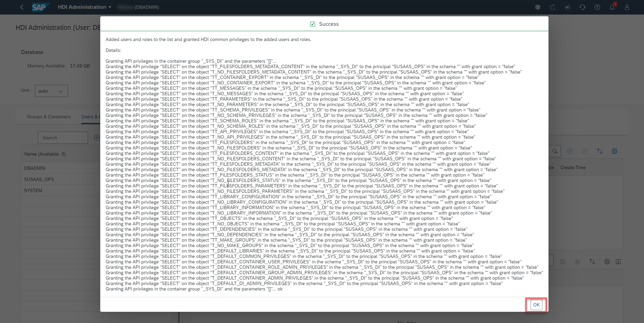Viewport: 644px width, 323px height.
Task: Click the T_NO_PARAMETERS grant line
Action: (287, 104)
